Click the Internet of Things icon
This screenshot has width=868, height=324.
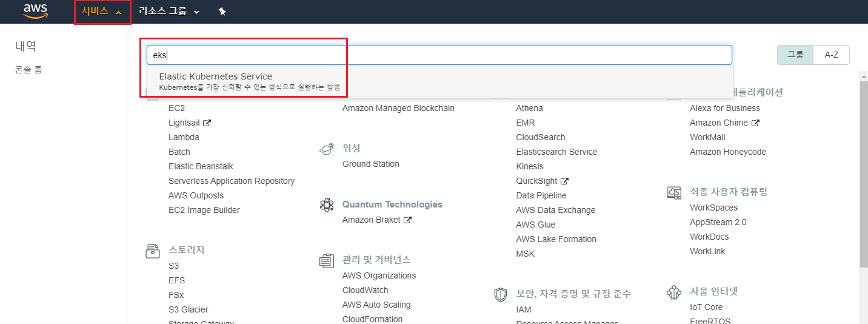(x=674, y=292)
